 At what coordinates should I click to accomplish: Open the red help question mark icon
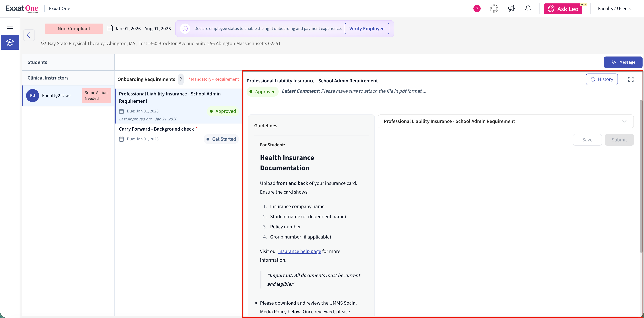click(477, 9)
